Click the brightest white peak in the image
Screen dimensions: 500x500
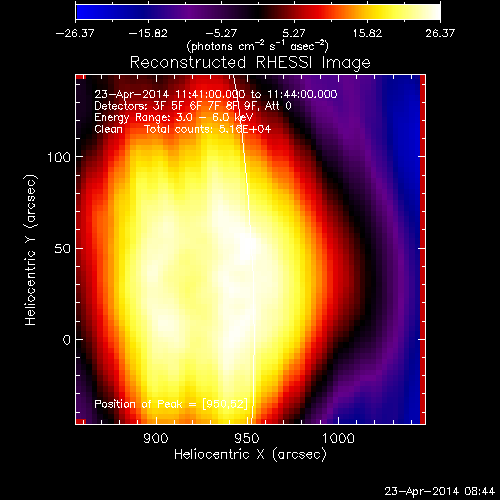click(x=248, y=246)
